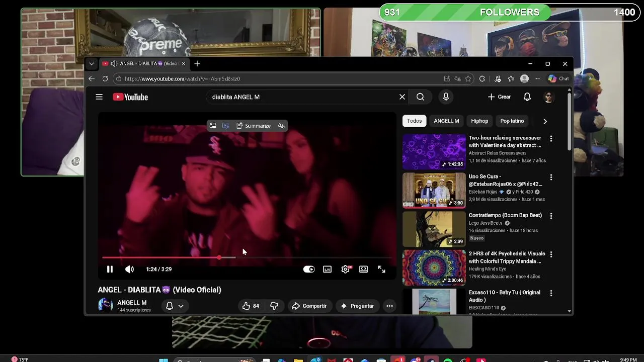
Task: Select the Pop latino filter chip
Action: point(512,121)
